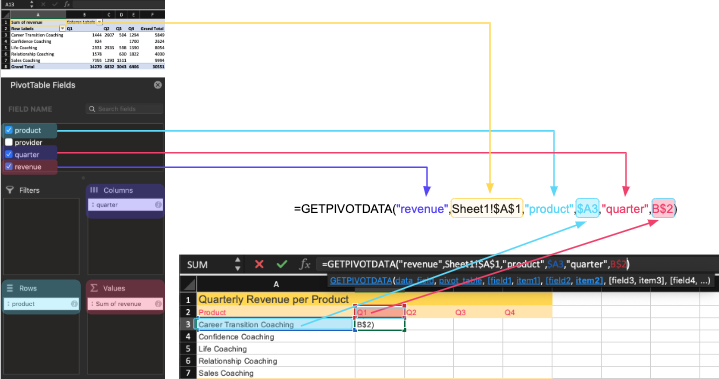Click item1] argument in the tooltip
Screen dimensions: 719x379
pyautogui.click(x=528, y=280)
